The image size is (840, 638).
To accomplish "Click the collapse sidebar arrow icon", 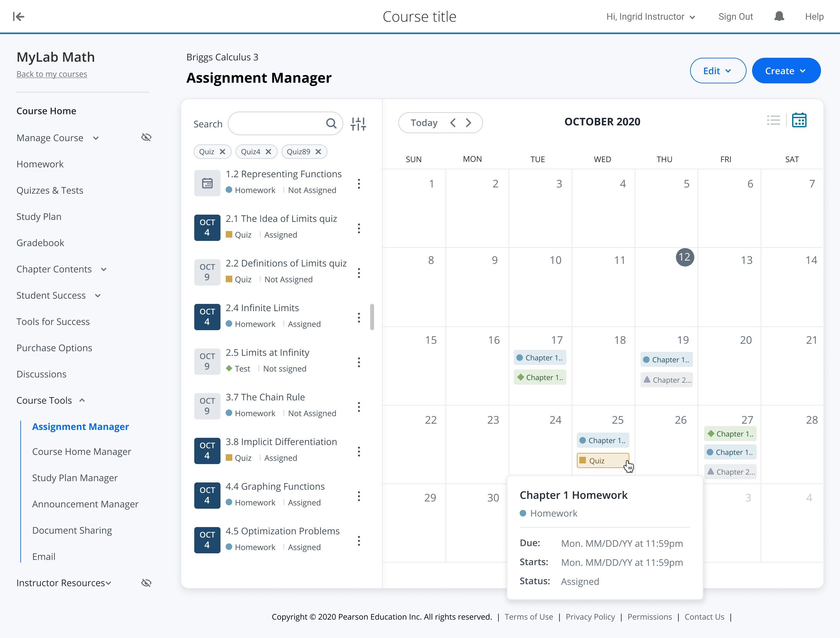I will pos(18,16).
